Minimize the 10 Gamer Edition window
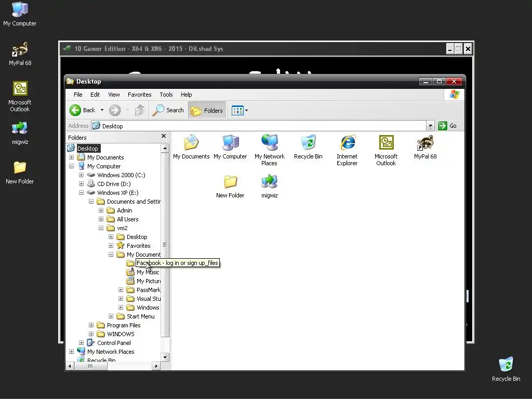This screenshot has width=532, height=399. pos(450,49)
